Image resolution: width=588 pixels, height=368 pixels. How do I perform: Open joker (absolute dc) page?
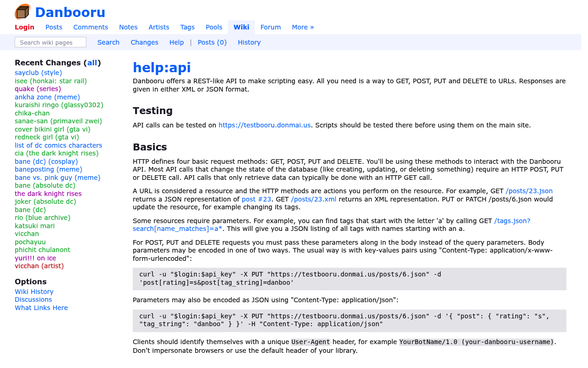[x=45, y=201]
